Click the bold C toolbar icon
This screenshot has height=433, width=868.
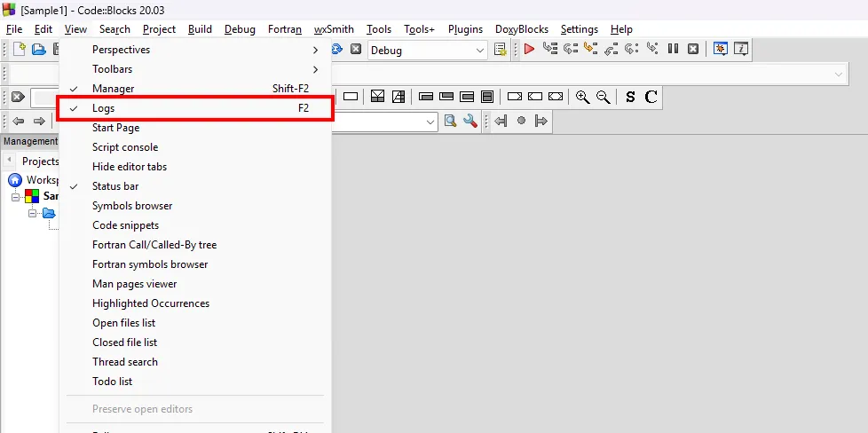point(651,97)
